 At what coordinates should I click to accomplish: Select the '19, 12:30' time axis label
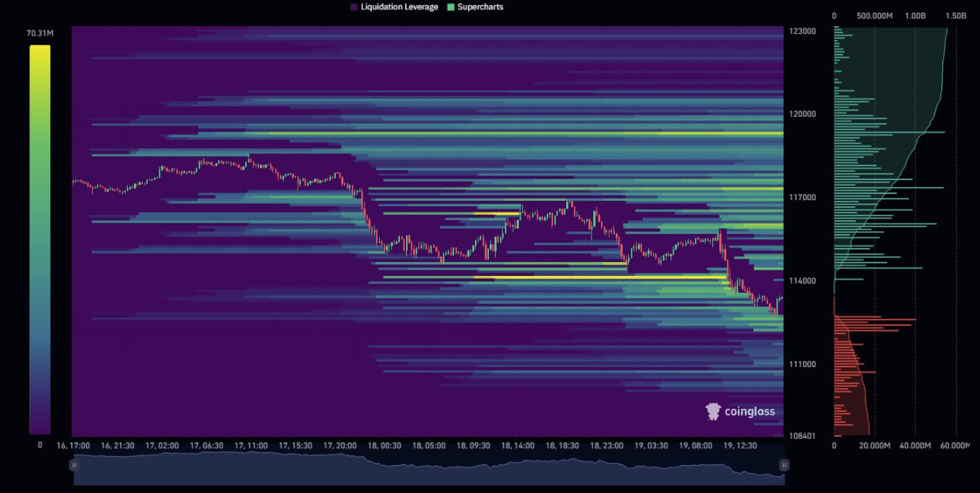coord(739,446)
